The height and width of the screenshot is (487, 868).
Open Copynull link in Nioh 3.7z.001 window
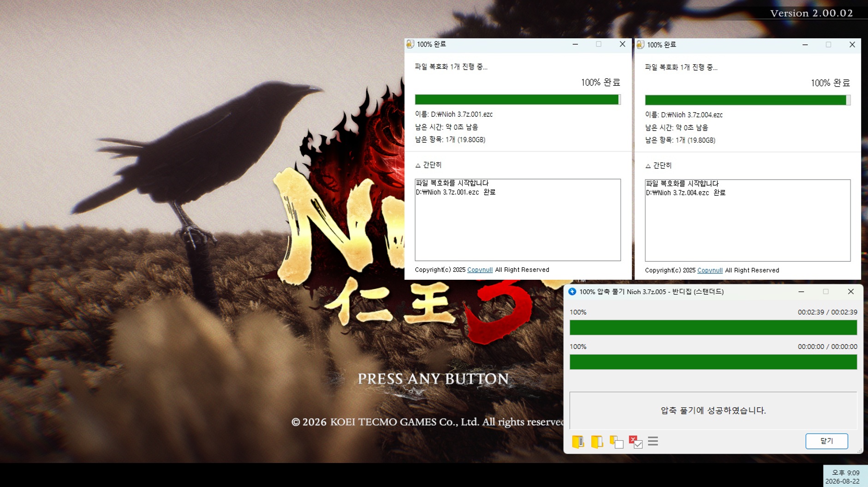[x=480, y=270]
